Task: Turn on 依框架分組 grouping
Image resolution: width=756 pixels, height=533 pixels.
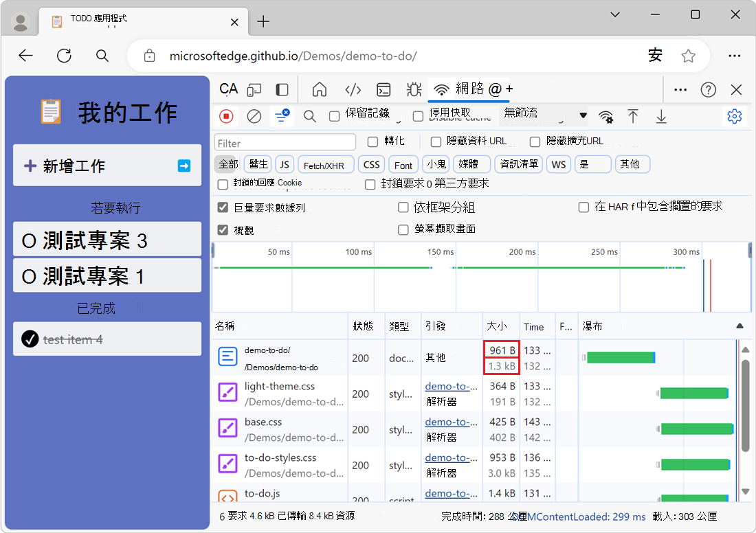Action: [x=403, y=207]
